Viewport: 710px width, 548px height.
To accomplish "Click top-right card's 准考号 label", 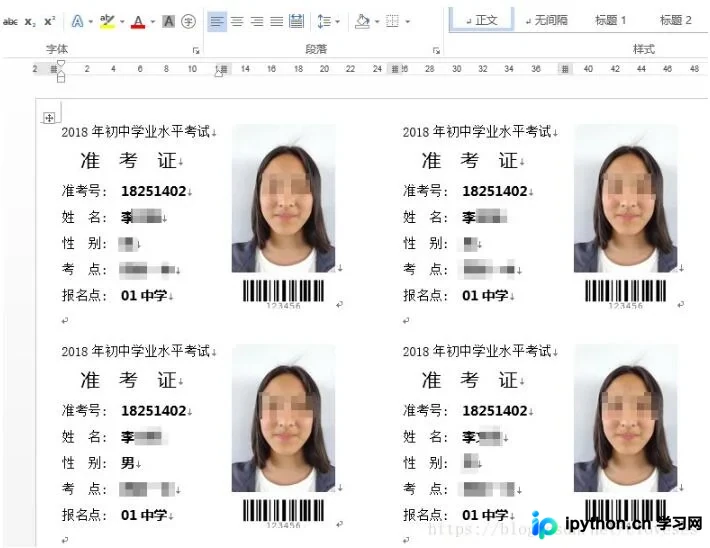I will pos(425,191).
